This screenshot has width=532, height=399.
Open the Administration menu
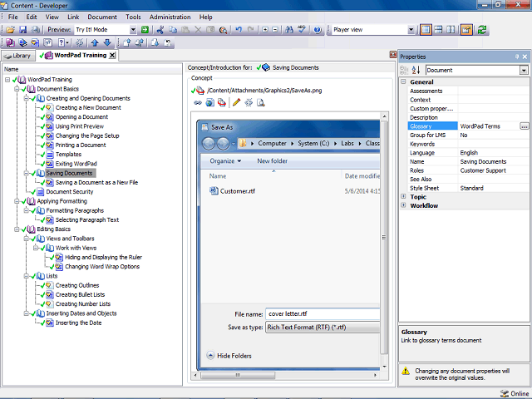pyautogui.click(x=170, y=17)
